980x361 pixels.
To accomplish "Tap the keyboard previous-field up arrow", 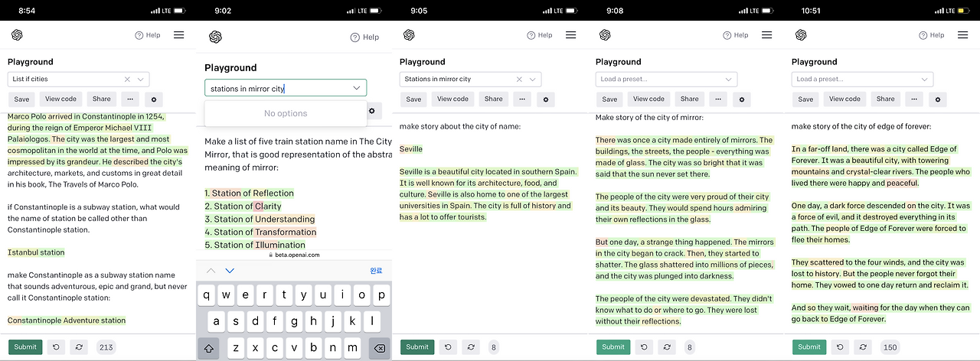I will (211, 271).
